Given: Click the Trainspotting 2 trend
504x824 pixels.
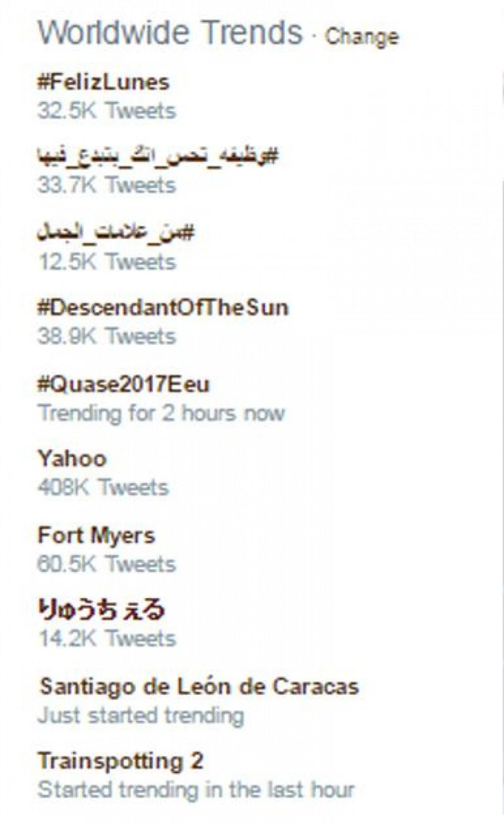Looking at the screenshot, I should pyautogui.click(x=120, y=761).
